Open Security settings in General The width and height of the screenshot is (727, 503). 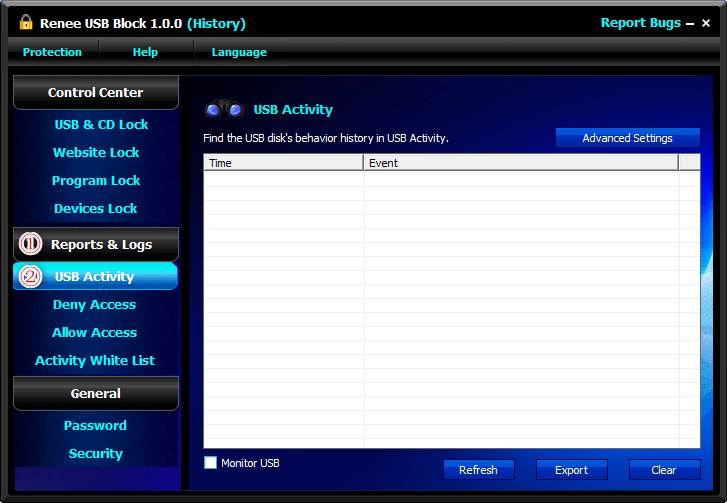[x=96, y=453]
